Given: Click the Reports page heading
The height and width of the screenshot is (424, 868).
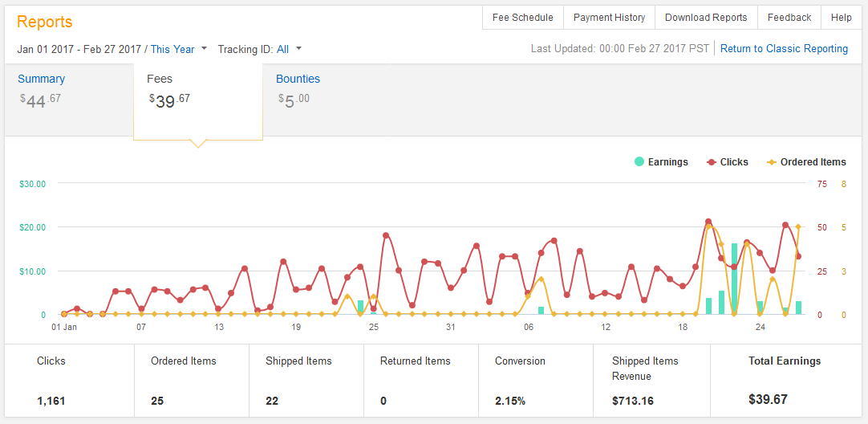Looking at the screenshot, I should tap(45, 22).
